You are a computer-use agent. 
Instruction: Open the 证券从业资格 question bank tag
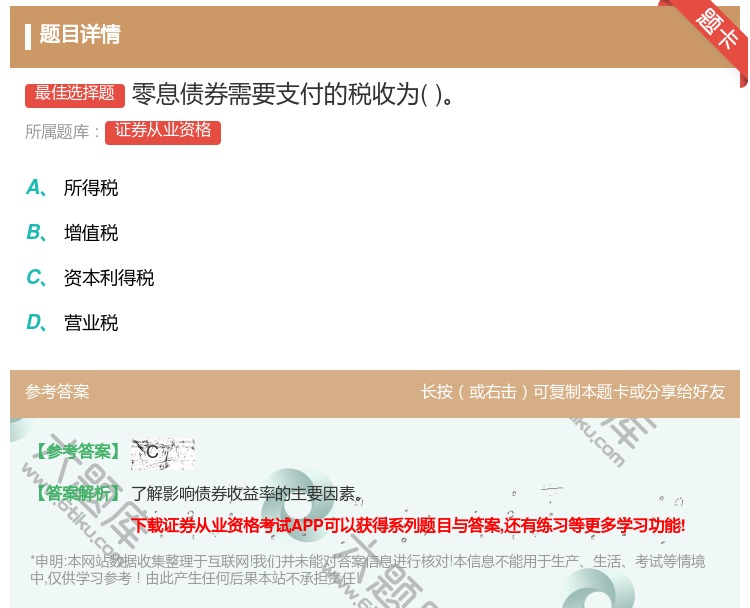[163, 132]
